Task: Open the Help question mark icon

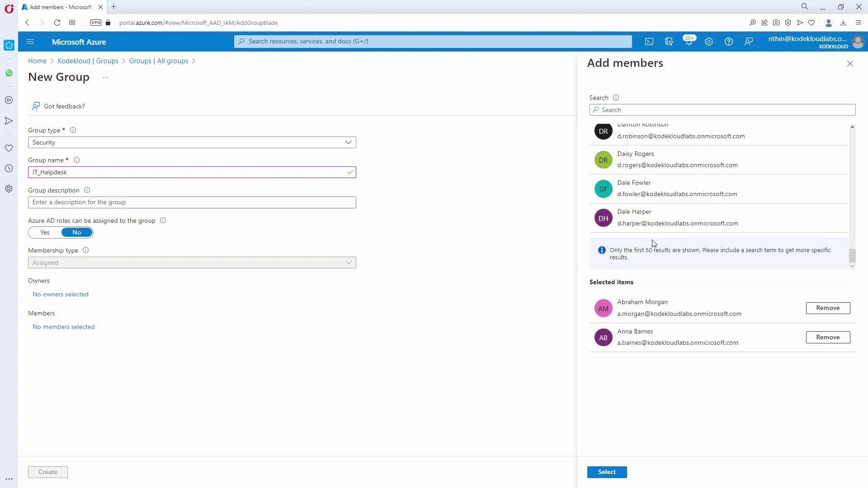Action: pyautogui.click(x=729, y=42)
